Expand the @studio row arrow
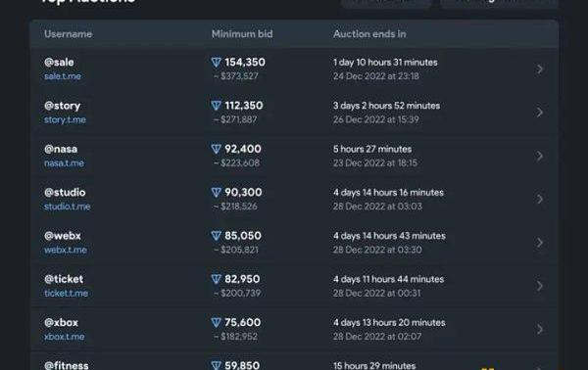Screen dimensions: 588x370 point(540,200)
